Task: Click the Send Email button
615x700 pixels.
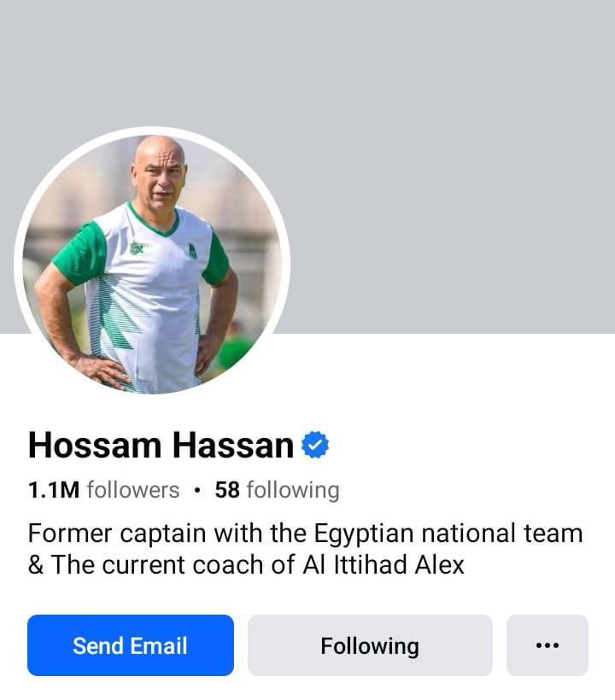Action: coord(131,645)
